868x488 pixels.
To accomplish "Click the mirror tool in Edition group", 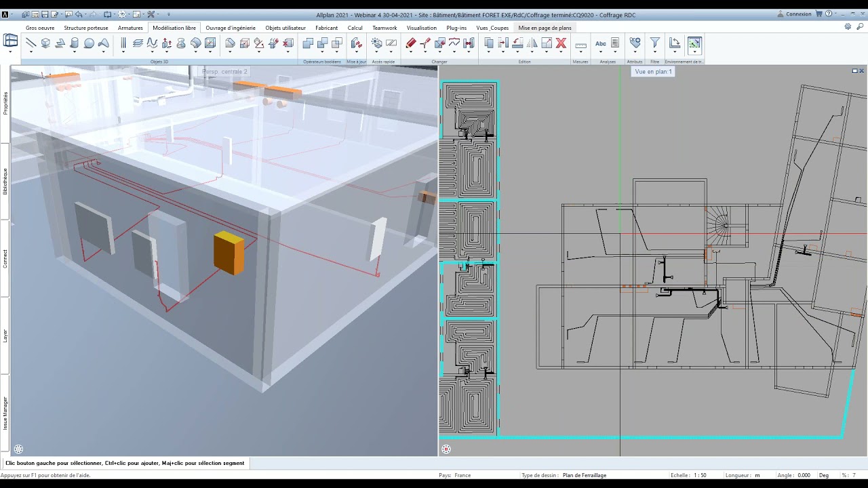I will coord(532,43).
